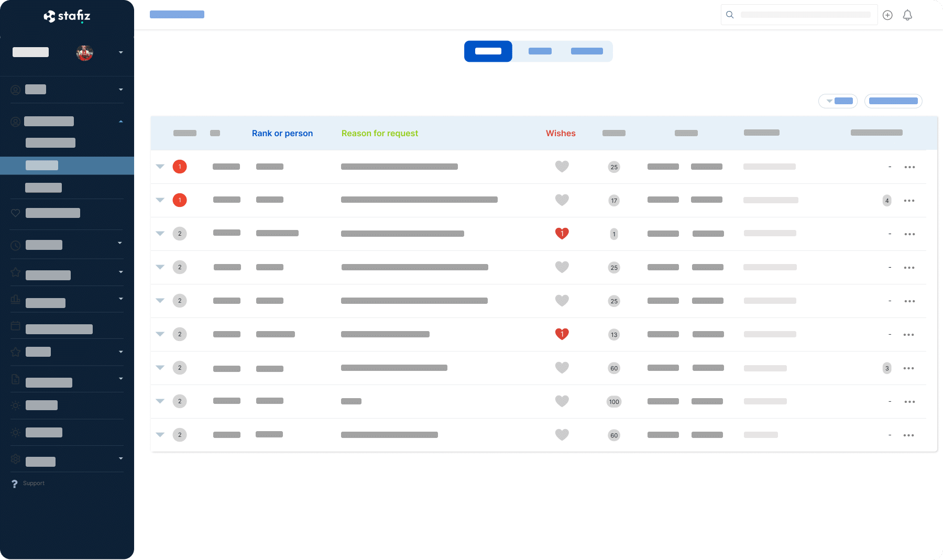The width and height of the screenshot is (943, 560).
Task: Click the Support link in the sidebar
Action: point(34,483)
